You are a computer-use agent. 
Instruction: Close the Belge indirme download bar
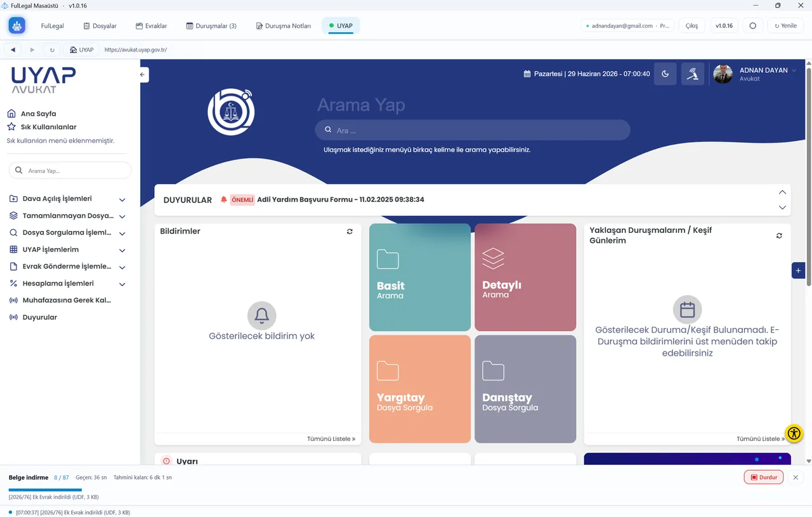pos(796,477)
